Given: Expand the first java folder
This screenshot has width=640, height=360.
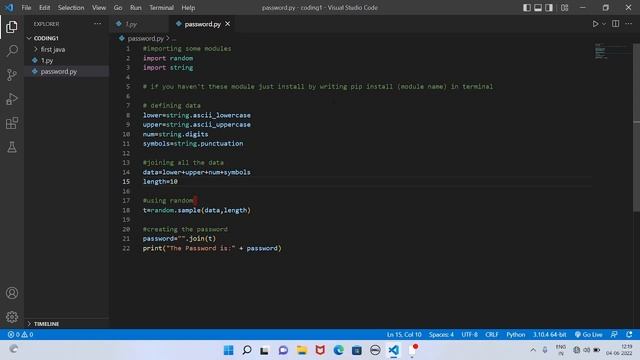Looking at the screenshot, I should pos(67,49).
